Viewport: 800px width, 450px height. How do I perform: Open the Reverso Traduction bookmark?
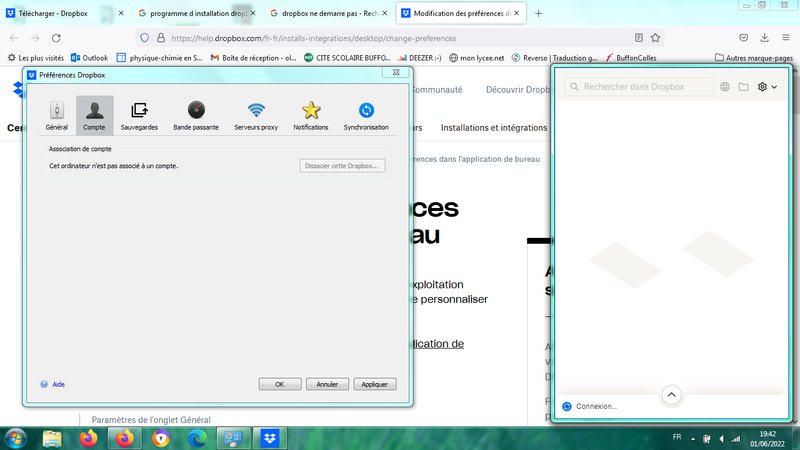pyautogui.click(x=554, y=58)
